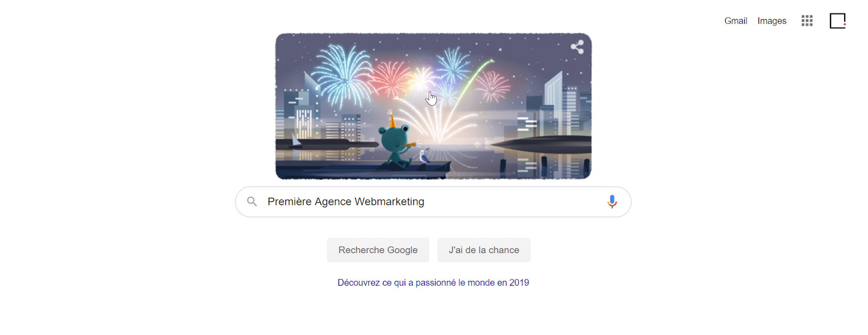Image resolution: width=868 pixels, height=335 pixels.
Task: Click the small pink firework on the right
Action: pyautogui.click(x=492, y=86)
